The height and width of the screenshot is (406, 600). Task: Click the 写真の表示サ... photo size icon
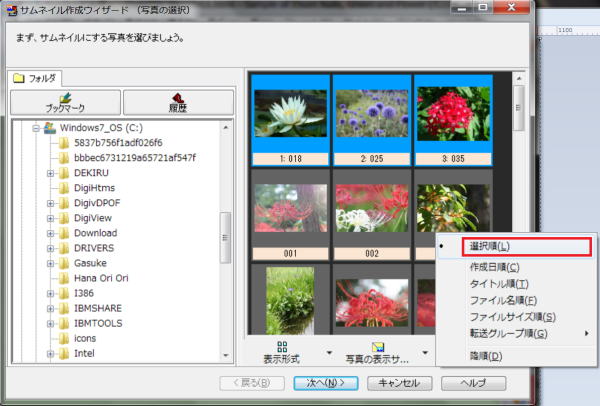click(x=378, y=347)
